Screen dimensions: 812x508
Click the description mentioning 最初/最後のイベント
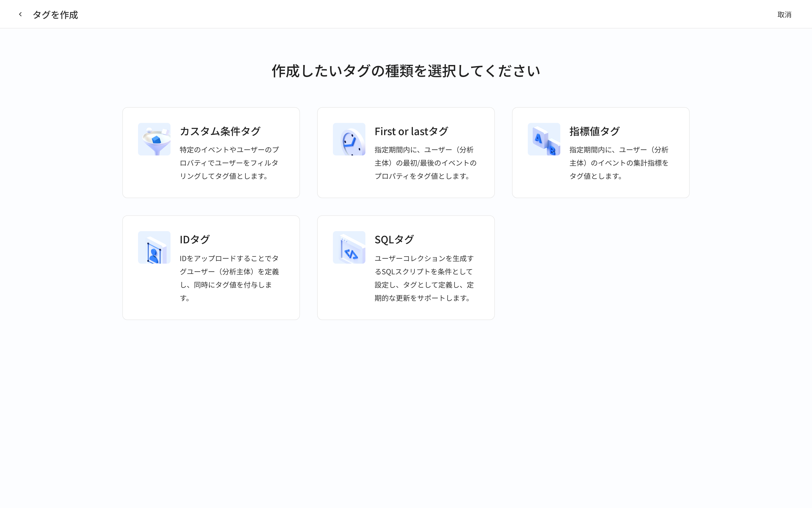tap(426, 163)
